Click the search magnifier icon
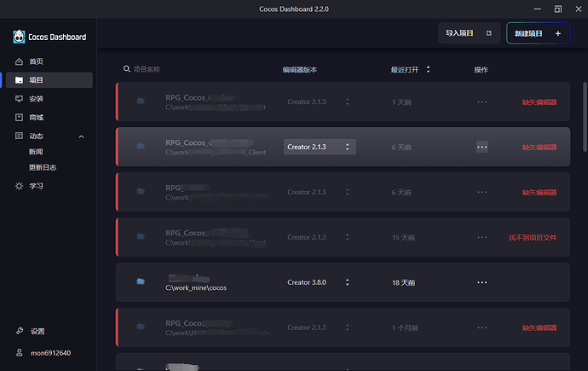588x371 pixels. click(127, 69)
